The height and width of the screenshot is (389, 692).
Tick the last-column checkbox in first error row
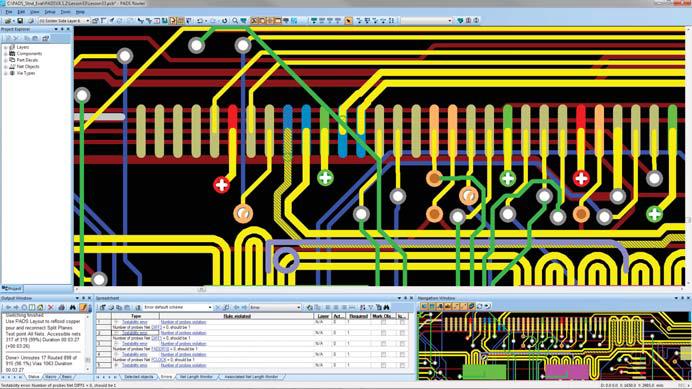[x=402, y=322]
